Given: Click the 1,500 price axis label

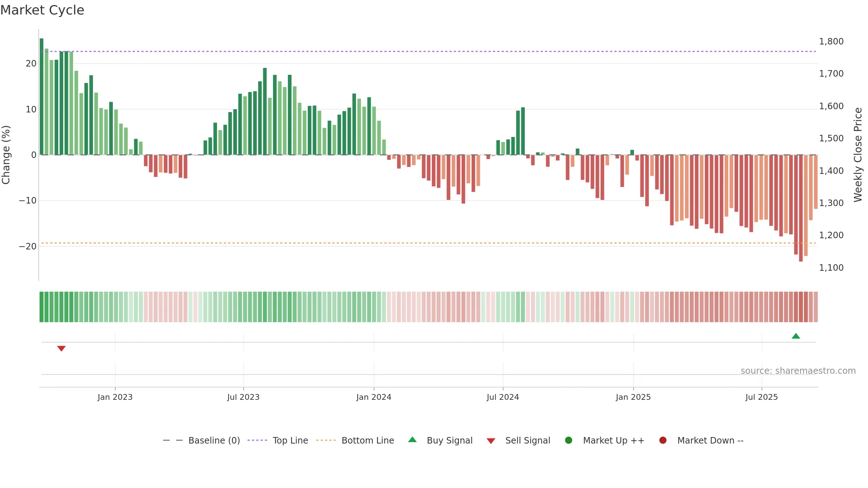Looking at the screenshot, I should [831, 138].
